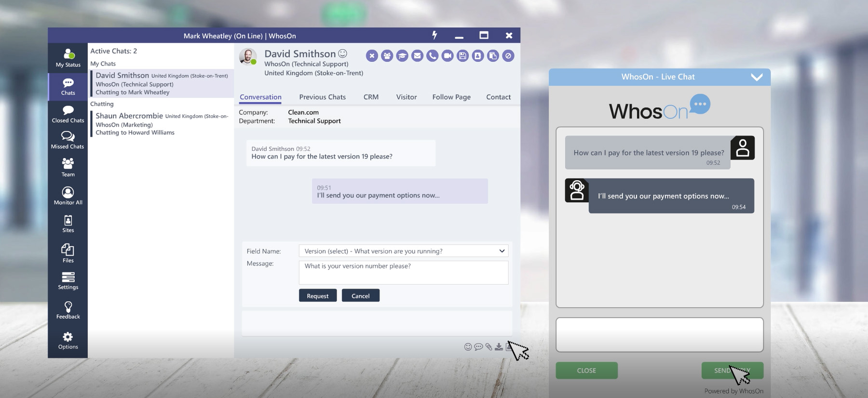
Task: Click the envelope email icon in chat header
Action: [418, 56]
